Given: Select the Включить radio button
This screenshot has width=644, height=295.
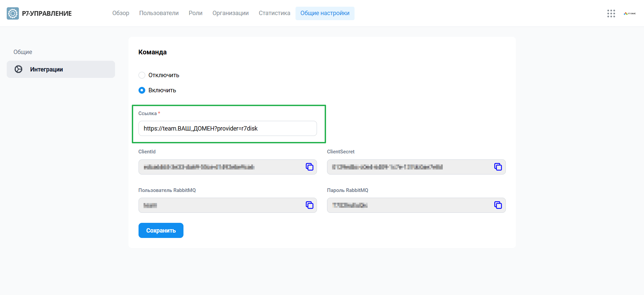Looking at the screenshot, I should click(142, 90).
